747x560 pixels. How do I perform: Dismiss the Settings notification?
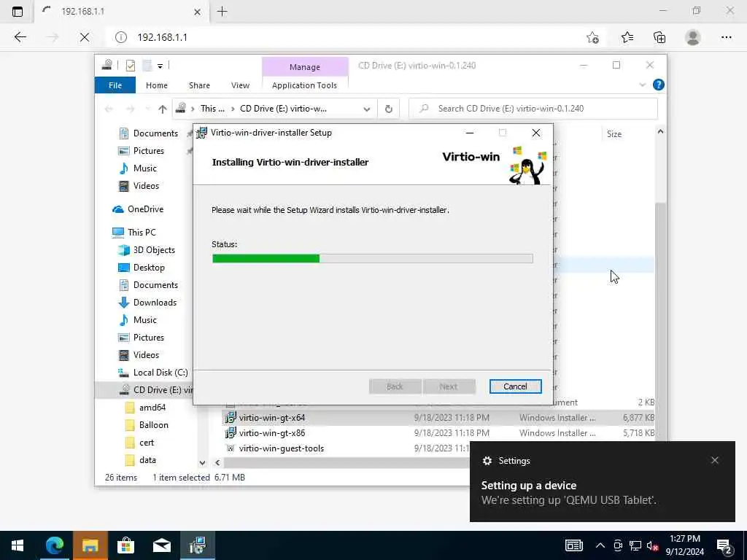click(x=715, y=460)
